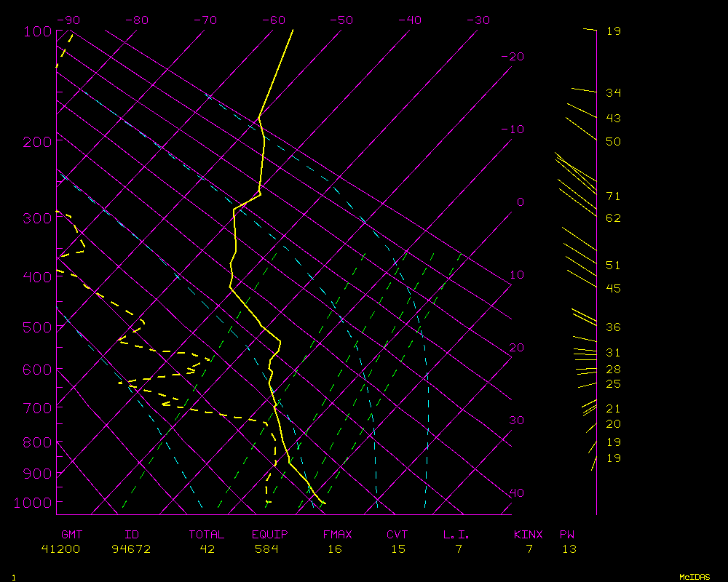The image size is (728, 582).
Task: Select the KINX header label
Action: [529, 535]
